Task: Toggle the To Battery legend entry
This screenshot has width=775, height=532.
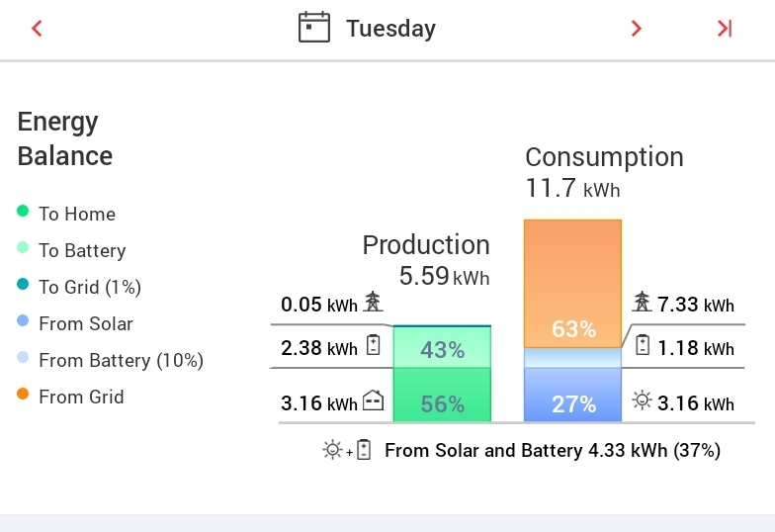Action: click(81, 250)
